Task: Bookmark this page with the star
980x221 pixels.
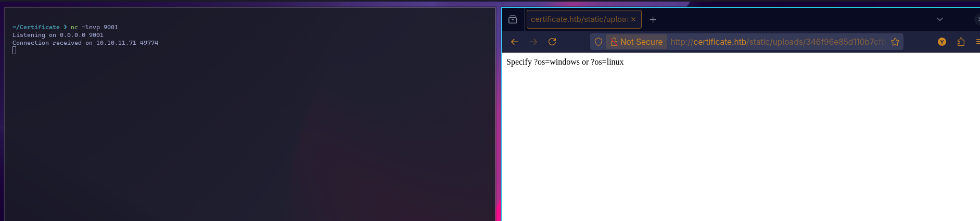Action: pyautogui.click(x=895, y=42)
